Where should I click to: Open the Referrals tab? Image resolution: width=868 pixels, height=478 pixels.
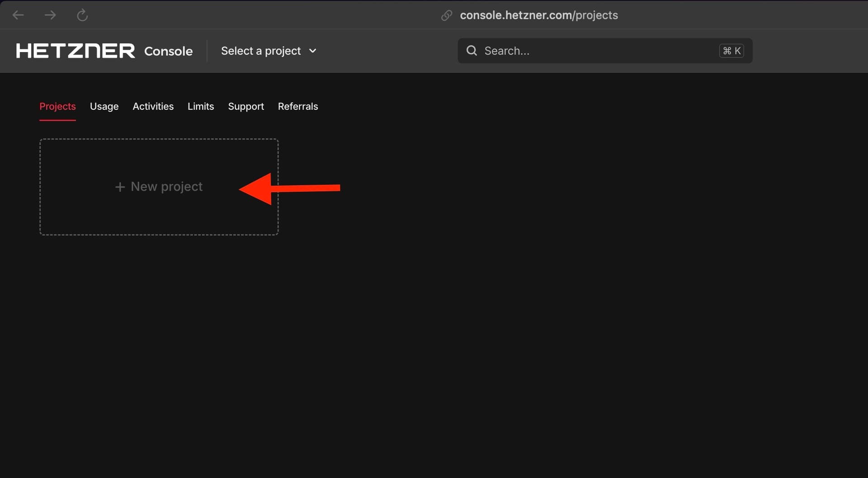click(297, 106)
